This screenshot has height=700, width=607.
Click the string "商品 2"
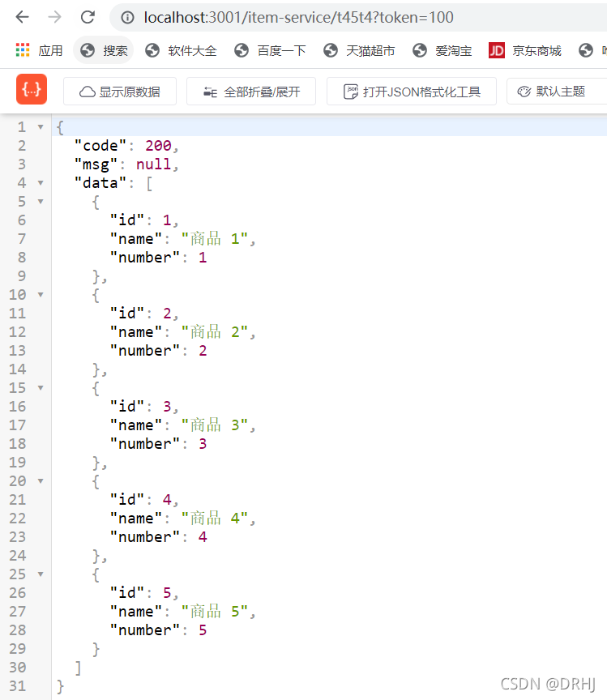coord(215,332)
